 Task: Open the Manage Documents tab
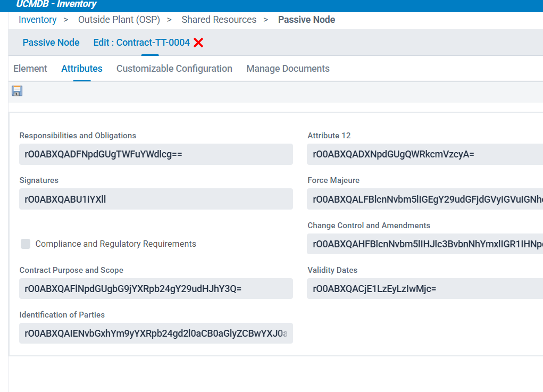coord(288,69)
